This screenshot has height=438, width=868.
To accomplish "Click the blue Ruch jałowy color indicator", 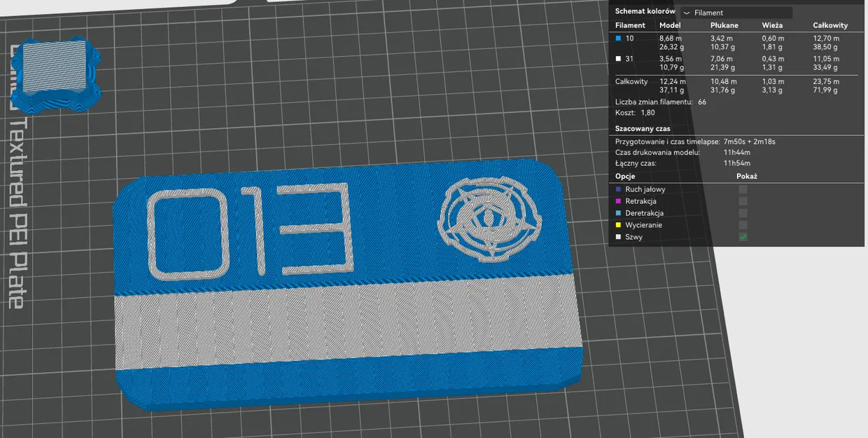I will point(618,189).
